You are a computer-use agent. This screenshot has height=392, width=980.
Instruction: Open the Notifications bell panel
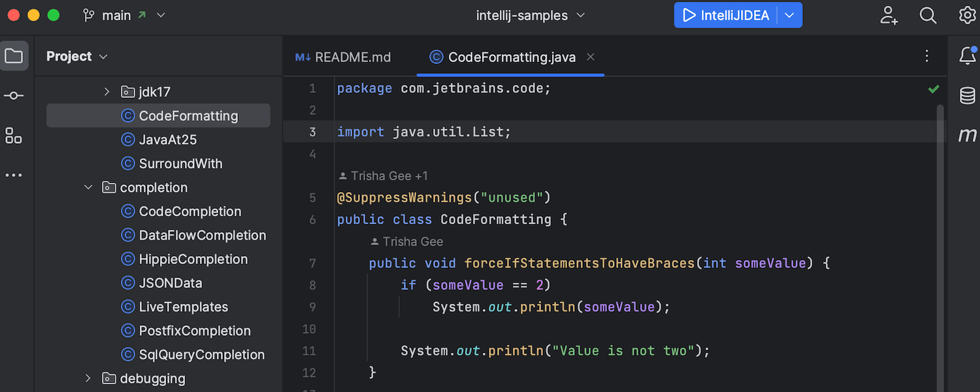(967, 56)
